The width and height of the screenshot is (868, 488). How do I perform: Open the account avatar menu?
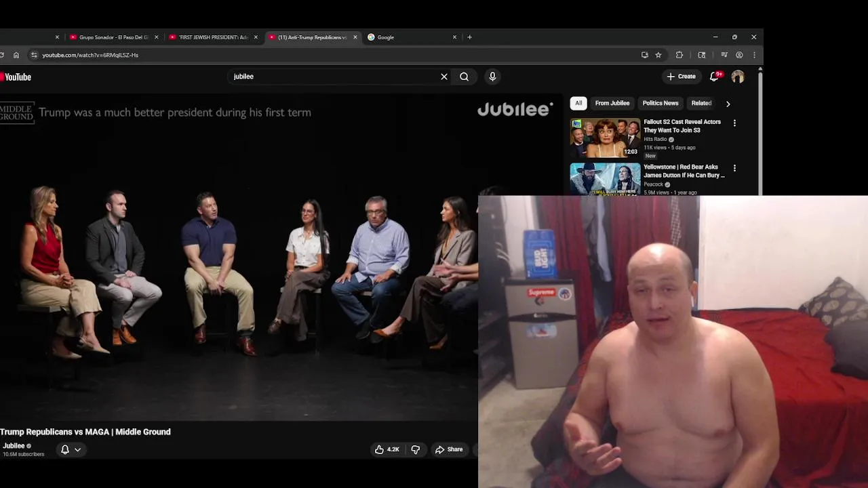pyautogui.click(x=737, y=77)
